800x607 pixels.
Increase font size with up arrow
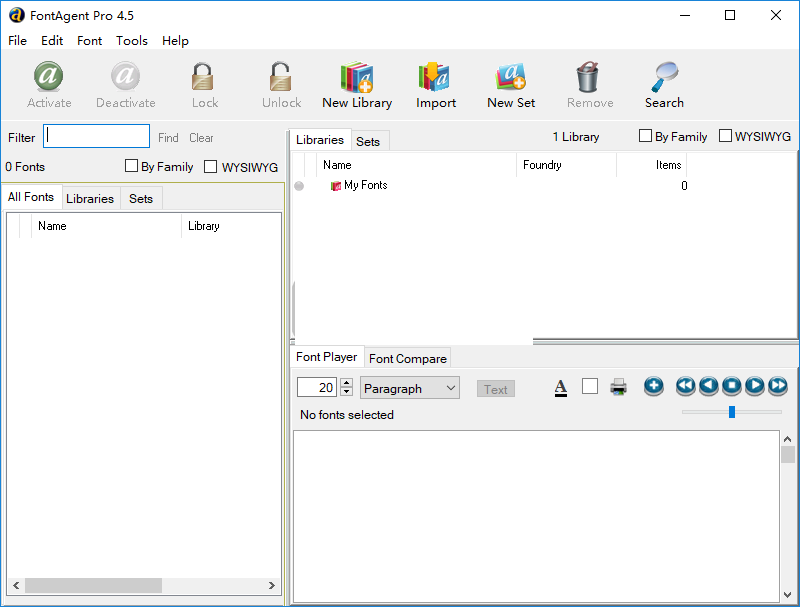(346, 383)
